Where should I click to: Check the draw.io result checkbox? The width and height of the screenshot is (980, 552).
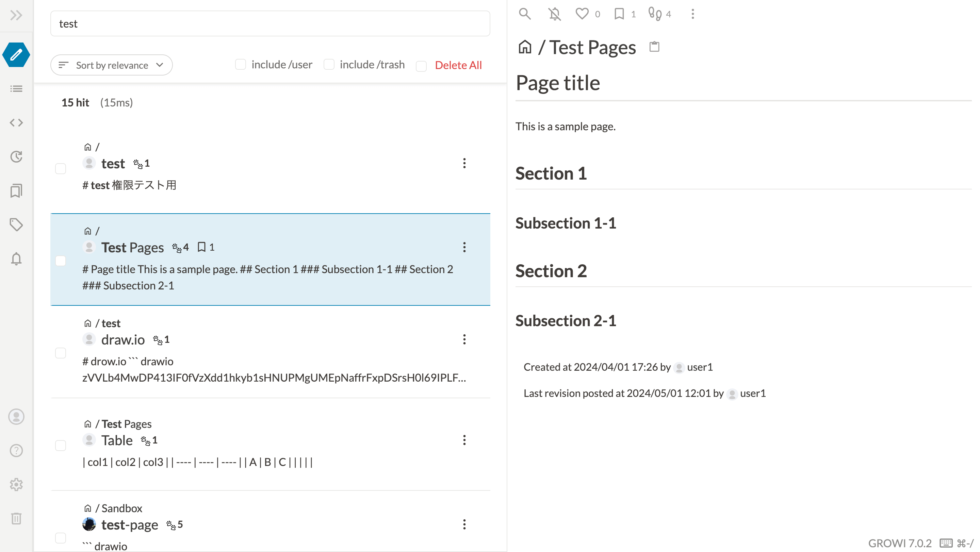[61, 353]
